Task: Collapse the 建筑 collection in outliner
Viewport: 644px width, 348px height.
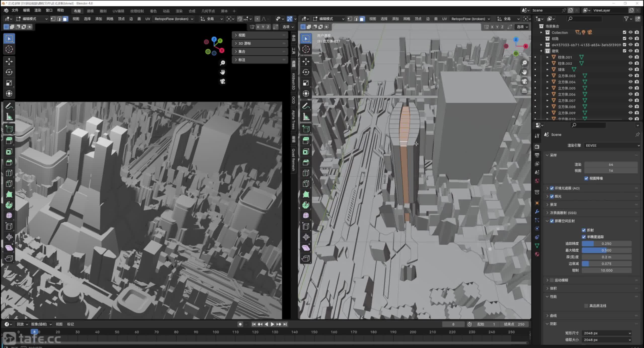Action: click(541, 51)
